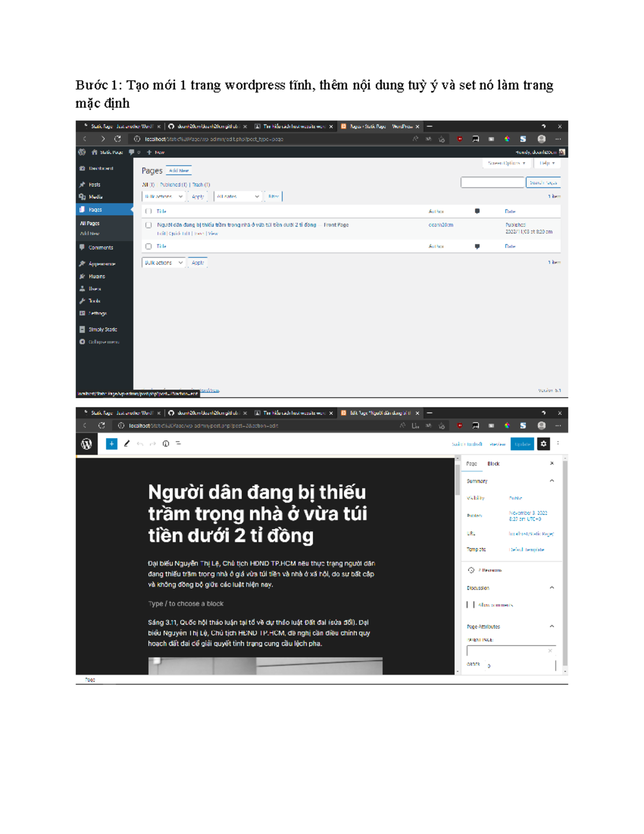Open the All dates dropdown

(x=238, y=197)
